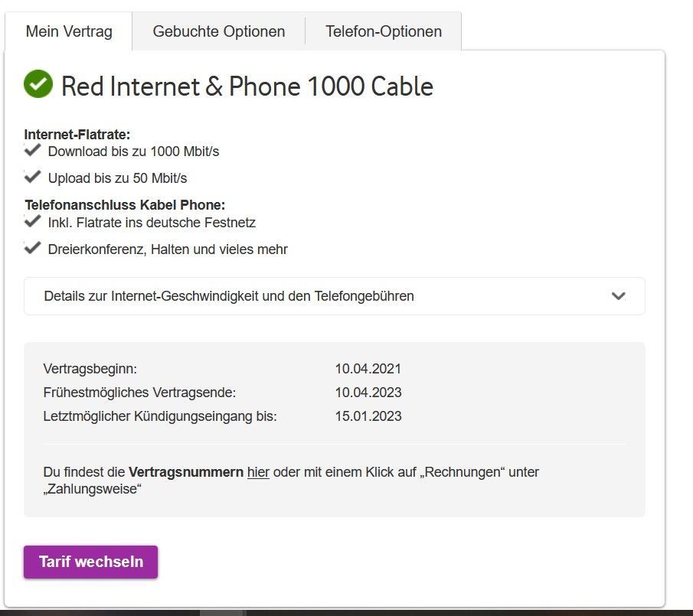The height and width of the screenshot is (616, 693).
Task: Click the checkmark beside Flatrate ins deutsche Festnetz
Action: (32, 222)
